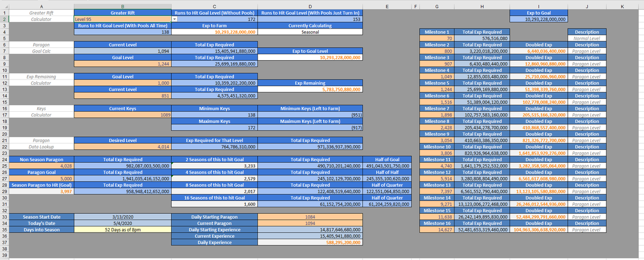Select the Half of Goal value 491,043,501,750,000
Screen dimensions: 644x260
click(387, 166)
